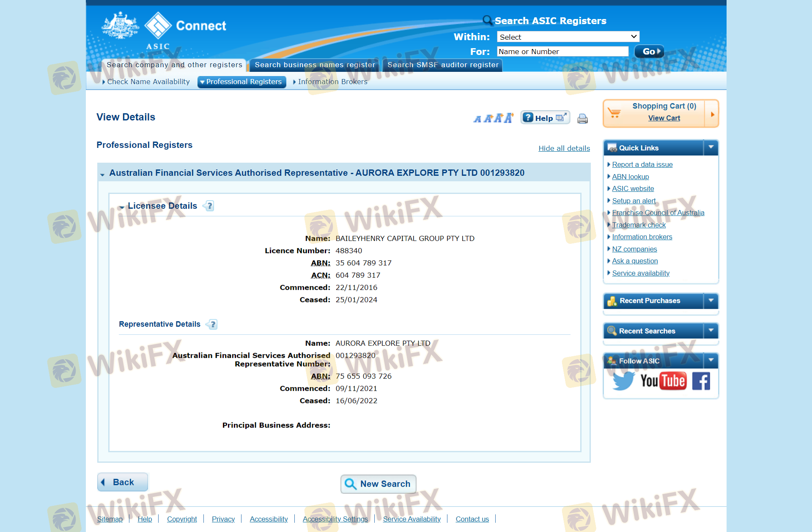The width and height of the screenshot is (812, 532).
Task: Open the ASIC Twitter page icon
Action: point(623,381)
